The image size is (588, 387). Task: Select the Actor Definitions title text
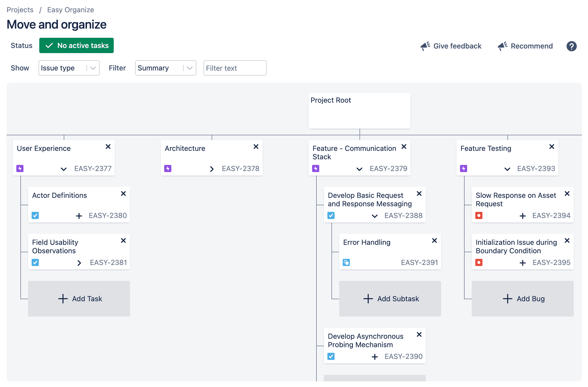tap(59, 195)
